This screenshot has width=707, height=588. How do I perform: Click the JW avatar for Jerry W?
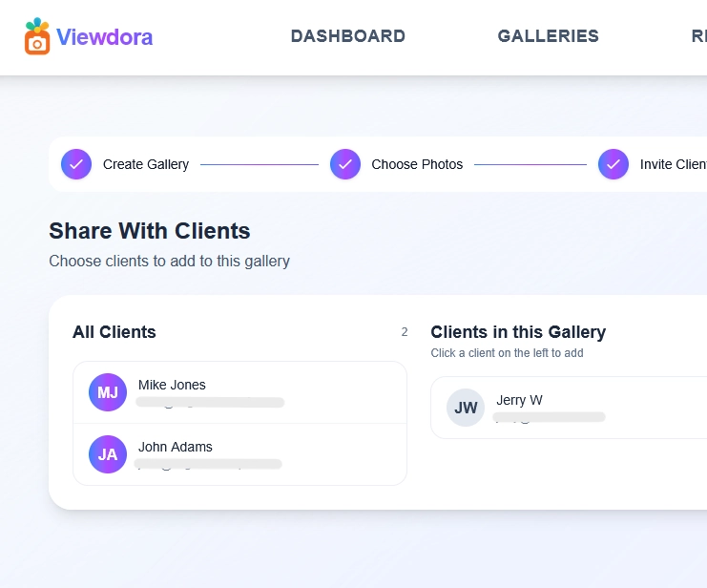pos(466,408)
